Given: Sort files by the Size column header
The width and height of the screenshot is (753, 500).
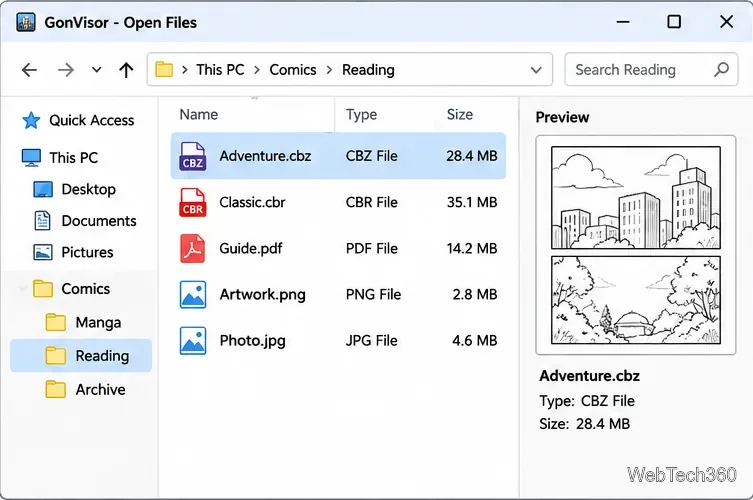Looking at the screenshot, I should 460,114.
